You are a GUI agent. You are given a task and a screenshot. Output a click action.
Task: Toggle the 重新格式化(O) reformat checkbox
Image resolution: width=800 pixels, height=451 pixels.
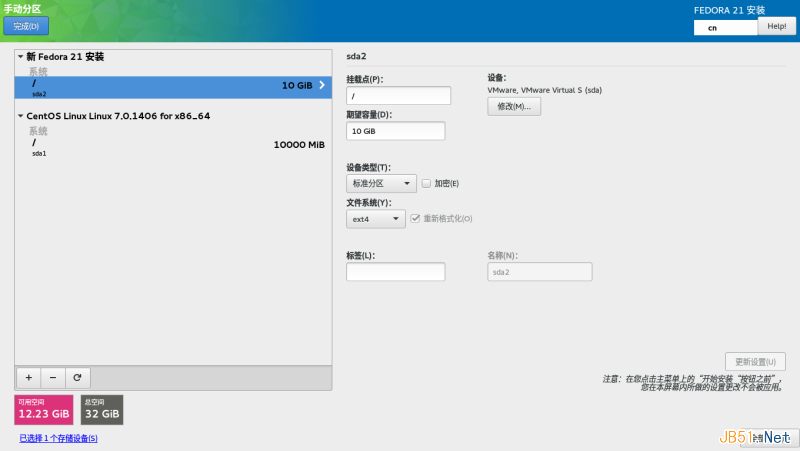(415, 218)
